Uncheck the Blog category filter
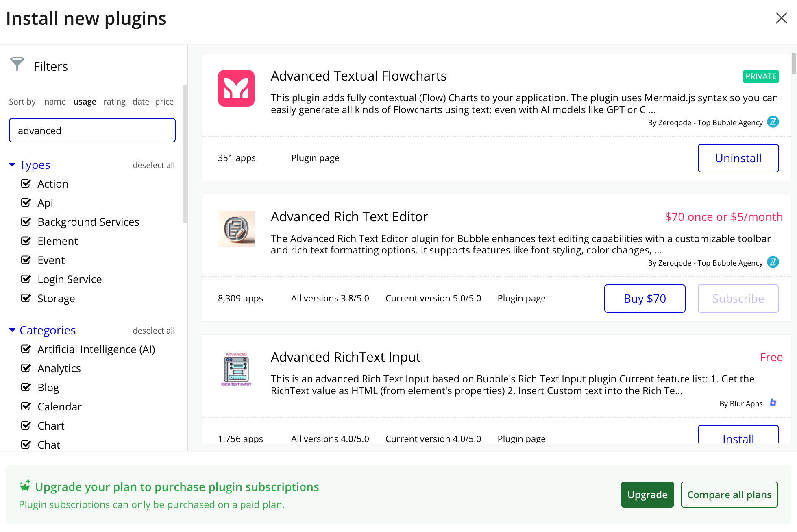This screenshot has height=532, width=797. click(x=26, y=387)
